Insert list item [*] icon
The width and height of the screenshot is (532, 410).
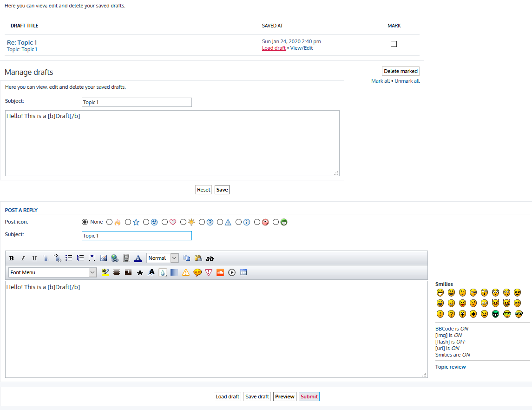pos(92,258)
